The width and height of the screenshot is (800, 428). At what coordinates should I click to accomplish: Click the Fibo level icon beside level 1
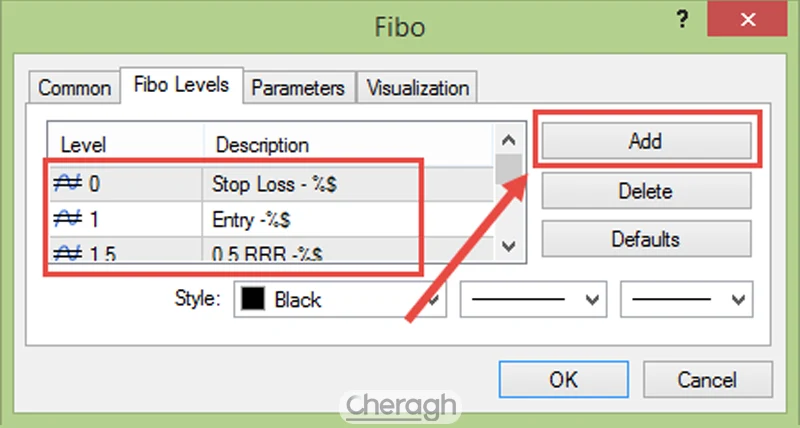(67, 218)
